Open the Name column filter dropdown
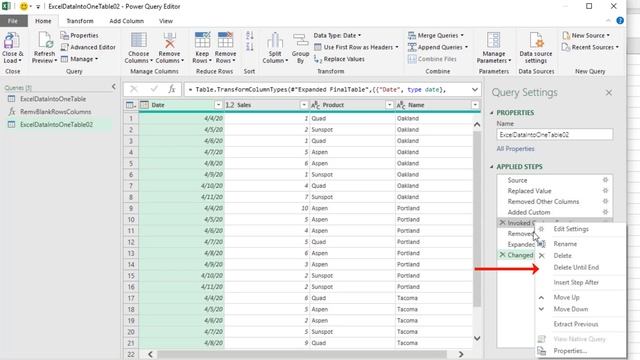 [x=475, y=105]
